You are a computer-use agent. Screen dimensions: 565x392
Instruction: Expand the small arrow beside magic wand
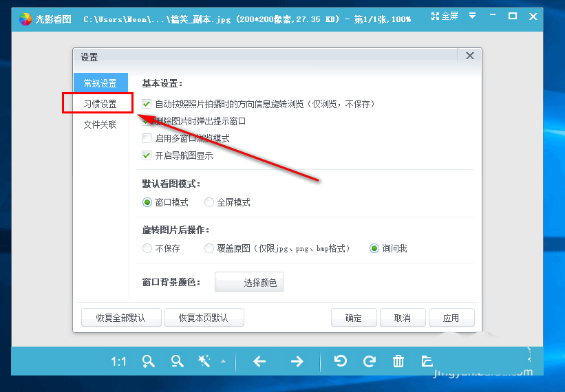[x=222, y=362]
